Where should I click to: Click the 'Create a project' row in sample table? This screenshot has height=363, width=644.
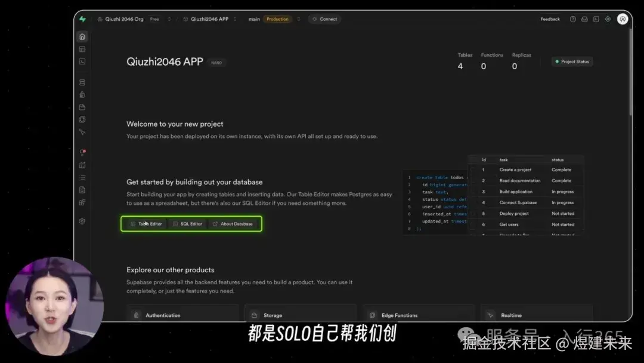click(x=526, y=170)
